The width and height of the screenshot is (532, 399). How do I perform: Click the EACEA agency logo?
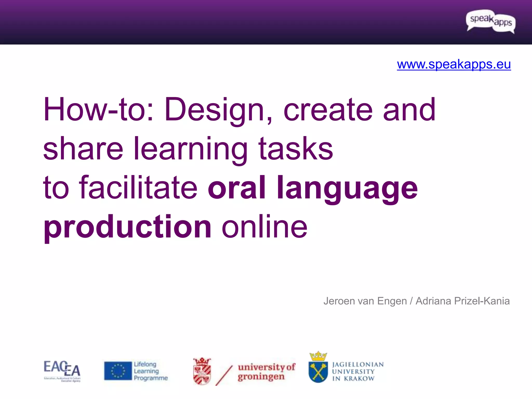62,371
